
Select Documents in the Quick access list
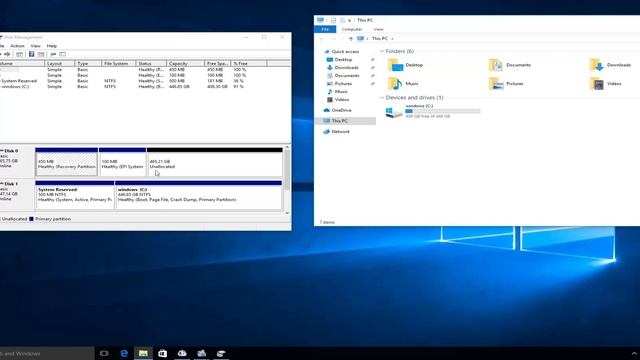[347, 76]
